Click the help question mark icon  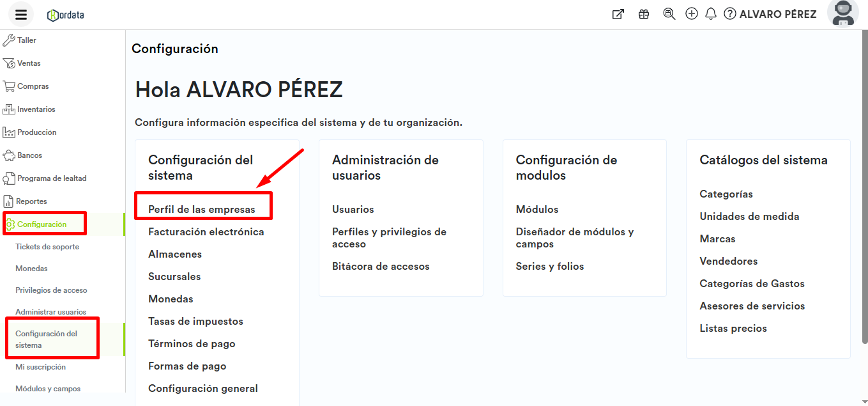click(x=730, y=14)
